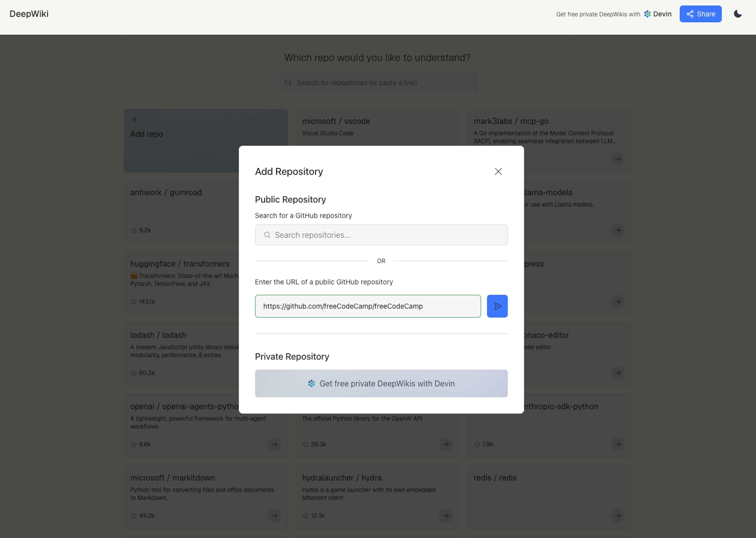Viewport: 756px width, 538px height.
Task: Click the main repository search bar
Action: pyautogui.click(x=377, y=83)
